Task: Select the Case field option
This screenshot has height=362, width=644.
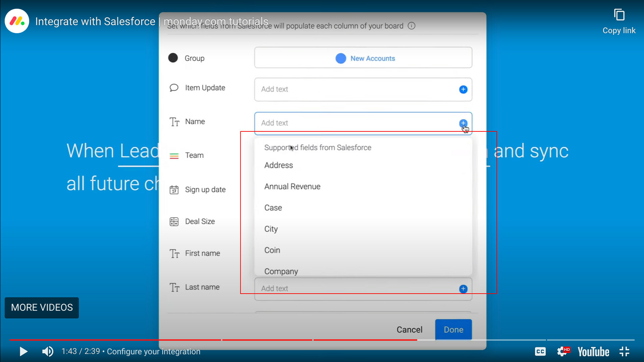Action: click(363, 208)
